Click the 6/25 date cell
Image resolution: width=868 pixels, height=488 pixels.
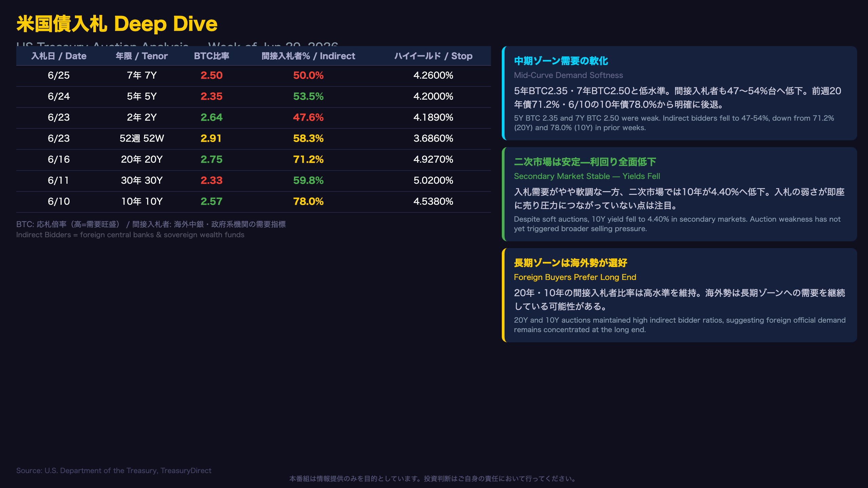point(59,75)
